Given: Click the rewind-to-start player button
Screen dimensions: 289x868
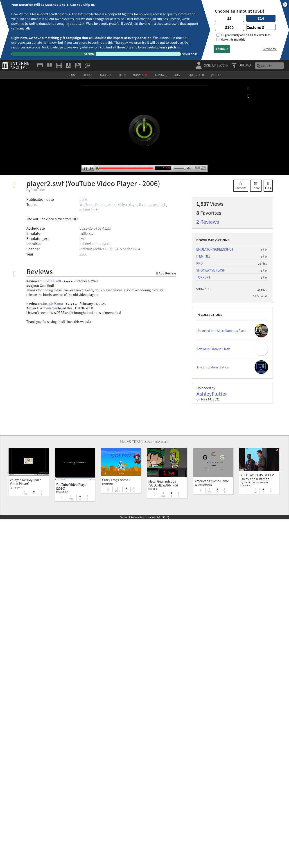Looking at the screenshot, I should point(92,168).
